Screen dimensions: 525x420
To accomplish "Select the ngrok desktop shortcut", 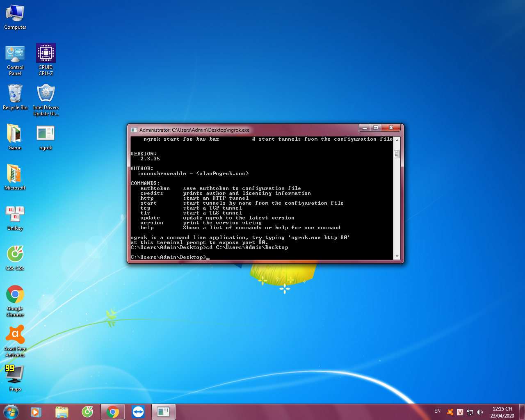I will [46, 138].
